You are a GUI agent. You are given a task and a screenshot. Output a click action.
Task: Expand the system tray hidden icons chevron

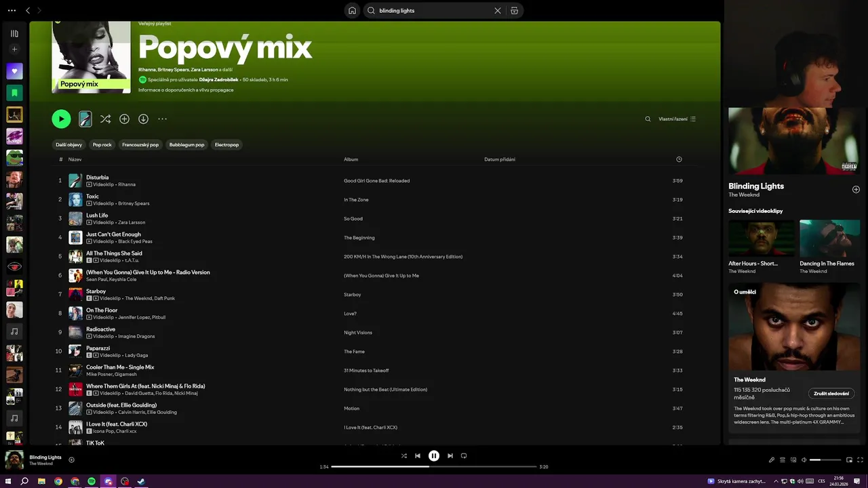click(x=776, y=481)
